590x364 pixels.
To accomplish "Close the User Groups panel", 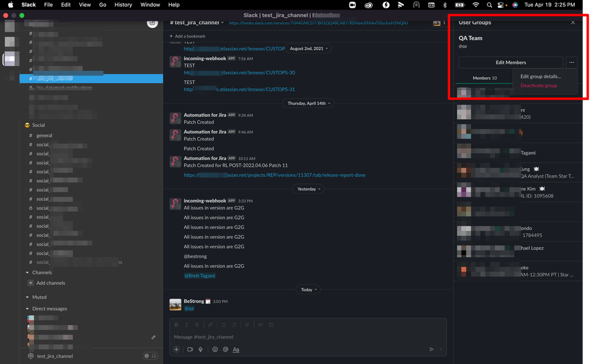I will tap(573, 22).
